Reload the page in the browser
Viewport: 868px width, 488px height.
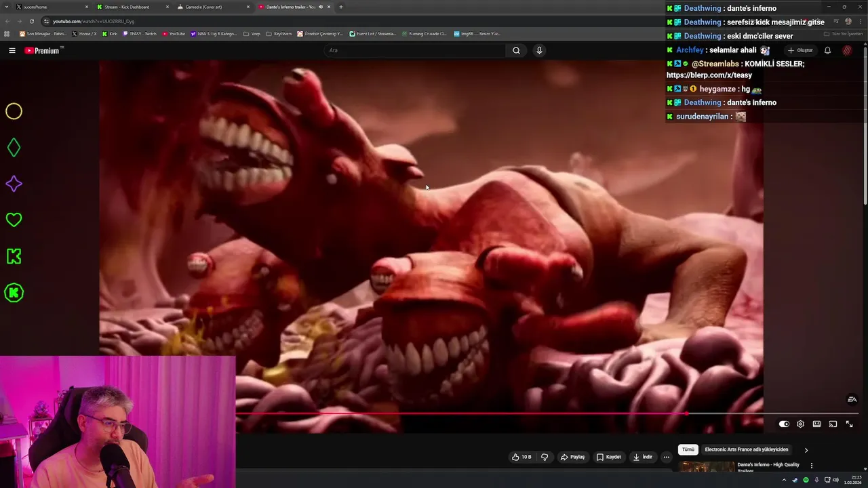pos(31,21)
